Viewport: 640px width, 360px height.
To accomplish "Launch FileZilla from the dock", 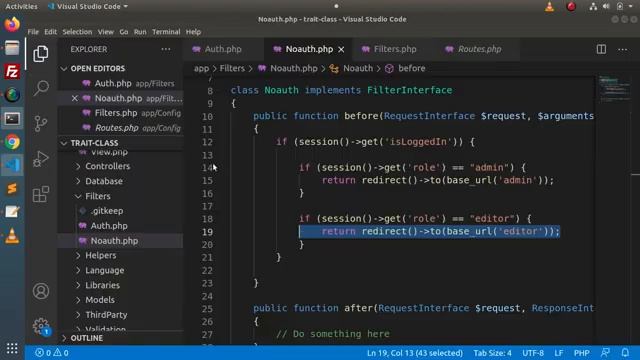I will click(x=12, y=71).
